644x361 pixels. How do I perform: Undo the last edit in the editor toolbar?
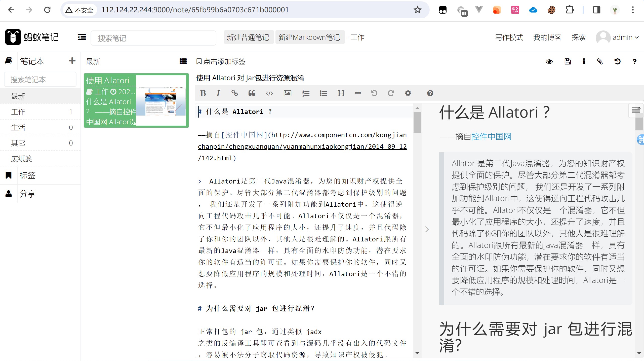tap(374, 93)
